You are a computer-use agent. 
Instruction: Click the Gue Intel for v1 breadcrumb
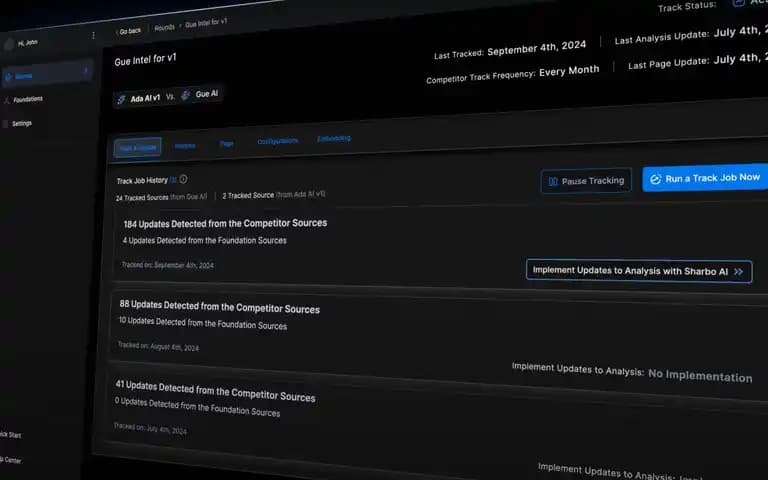tap(206, 23)
